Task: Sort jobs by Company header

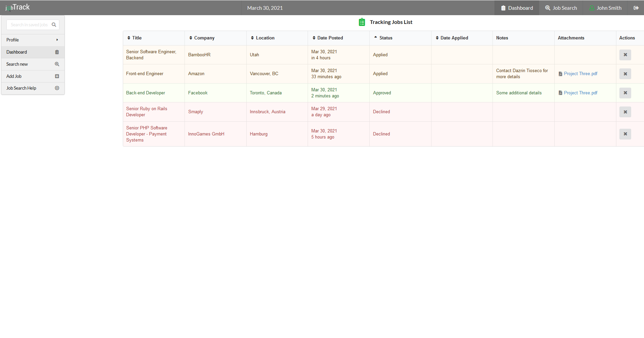Action: click(x=202, y=38)
